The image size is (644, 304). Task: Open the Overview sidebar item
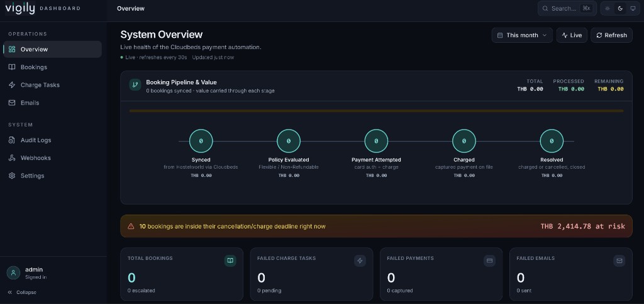pos(52,49)
